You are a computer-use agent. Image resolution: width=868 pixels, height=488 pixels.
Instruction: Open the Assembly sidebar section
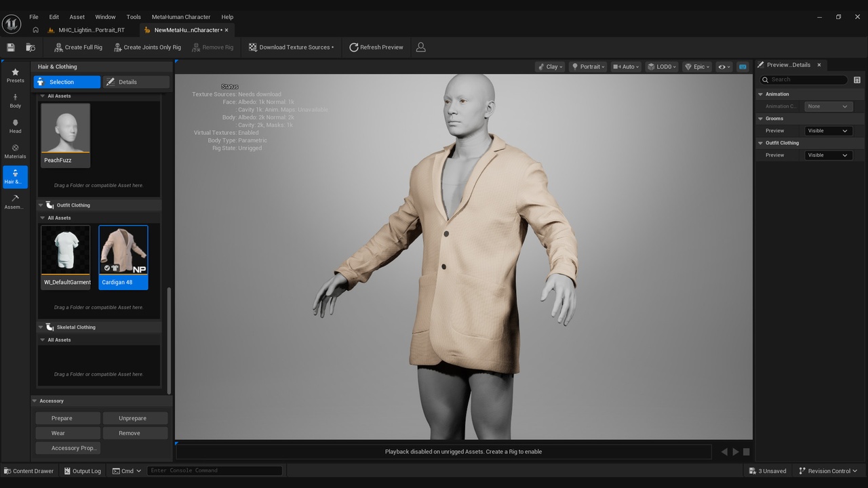[15, 202]
